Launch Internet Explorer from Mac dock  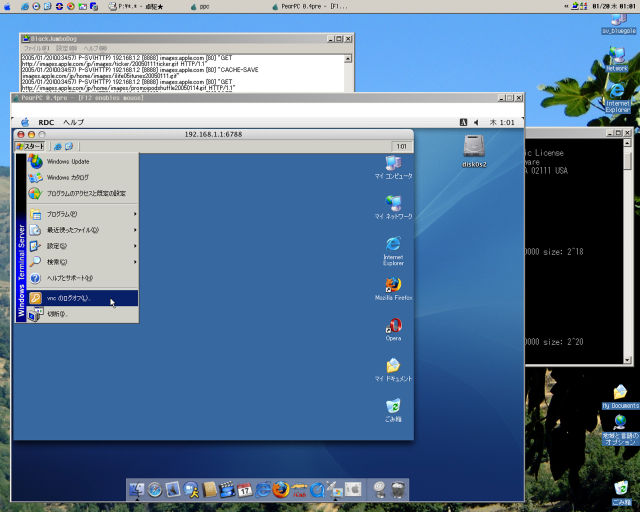(x=263, y=490)
